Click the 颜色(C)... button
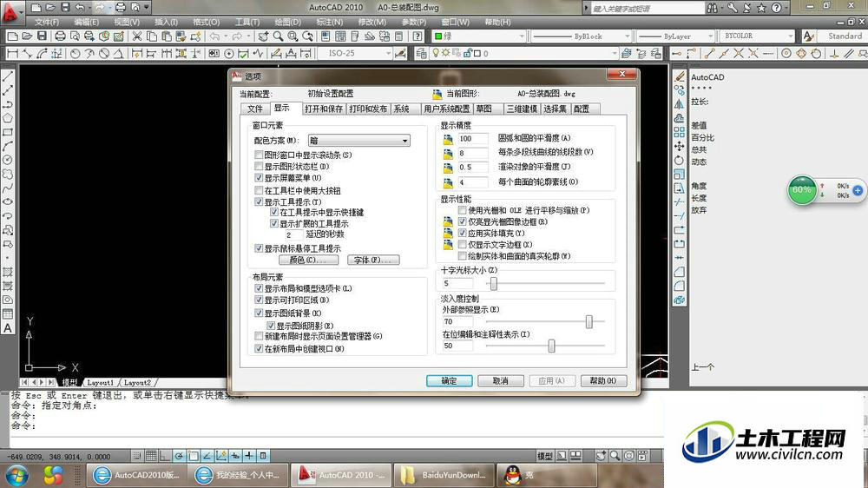This screenshot has height=488, width=868. pyautogui.click(x=308, y=260)
